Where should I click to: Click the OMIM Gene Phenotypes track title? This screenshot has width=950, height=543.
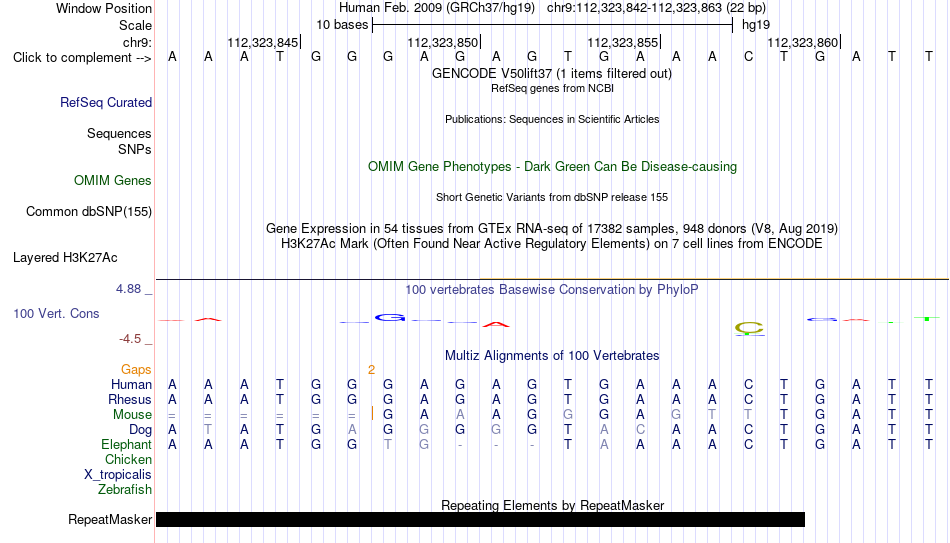pyautogui.click(x=553, y=167)
